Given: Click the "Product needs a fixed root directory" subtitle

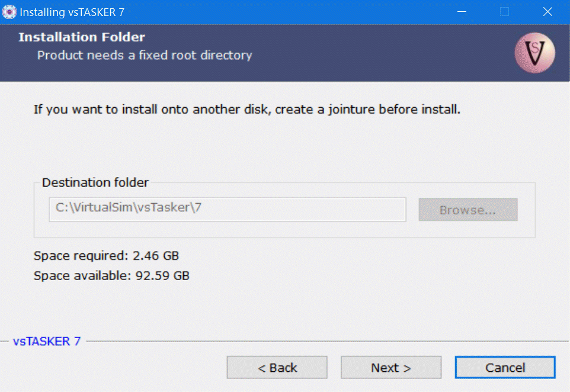Looking at the screenshot, I should (145, 55).
